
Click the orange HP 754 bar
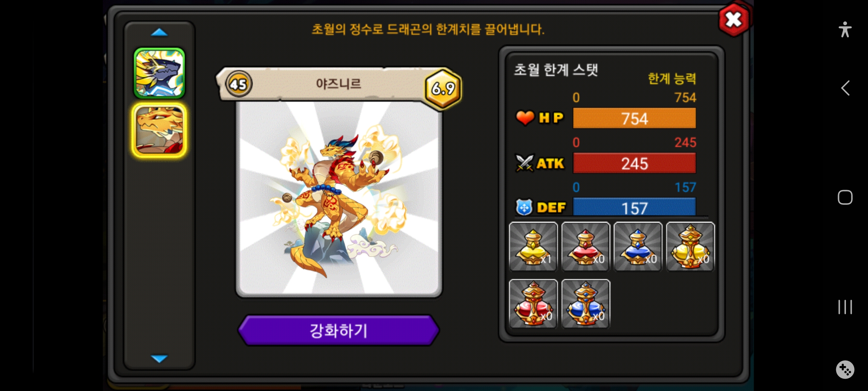[634, 118]
